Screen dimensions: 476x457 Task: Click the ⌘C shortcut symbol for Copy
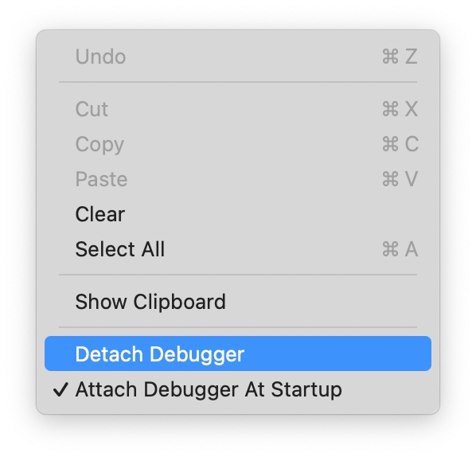click(x=400, y=143)
